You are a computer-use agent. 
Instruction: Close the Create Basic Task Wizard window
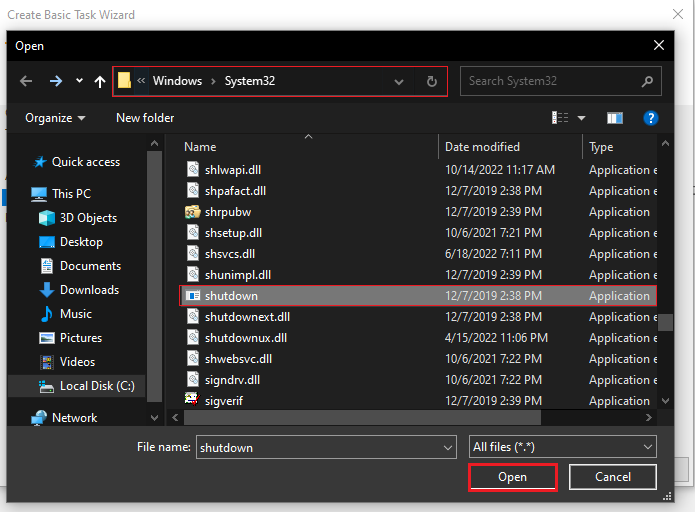coord(678,14)
